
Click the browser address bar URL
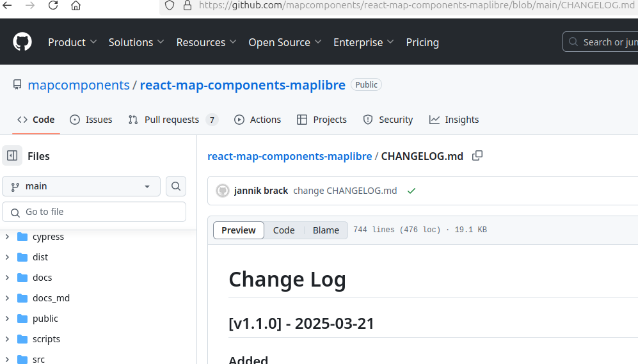417,5
